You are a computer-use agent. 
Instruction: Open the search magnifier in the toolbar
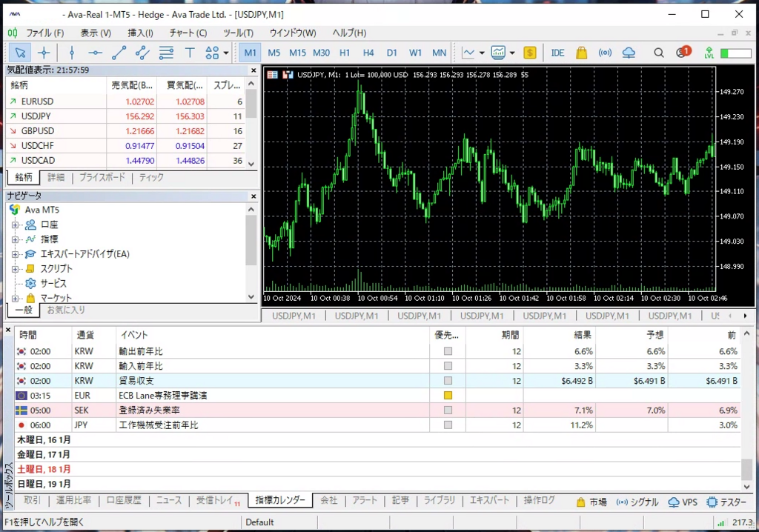(x=658, y=53)
